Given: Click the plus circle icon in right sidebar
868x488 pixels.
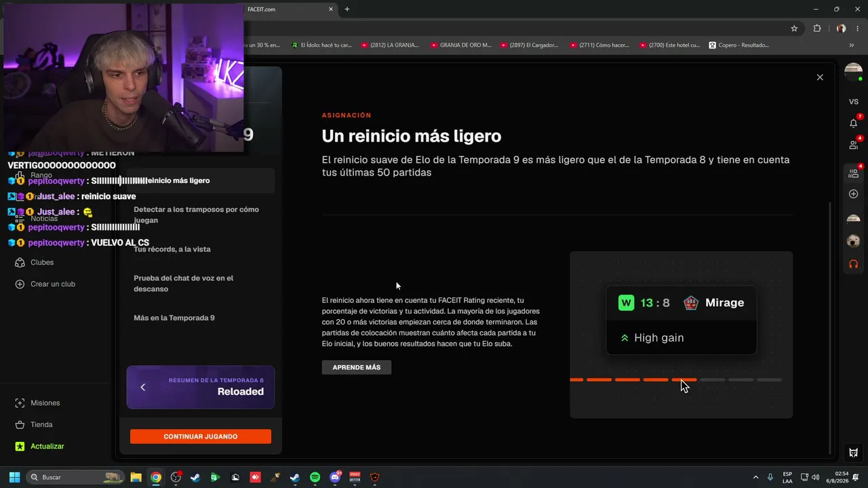Looking at the screenshot, I should click(x=854, y=194).
